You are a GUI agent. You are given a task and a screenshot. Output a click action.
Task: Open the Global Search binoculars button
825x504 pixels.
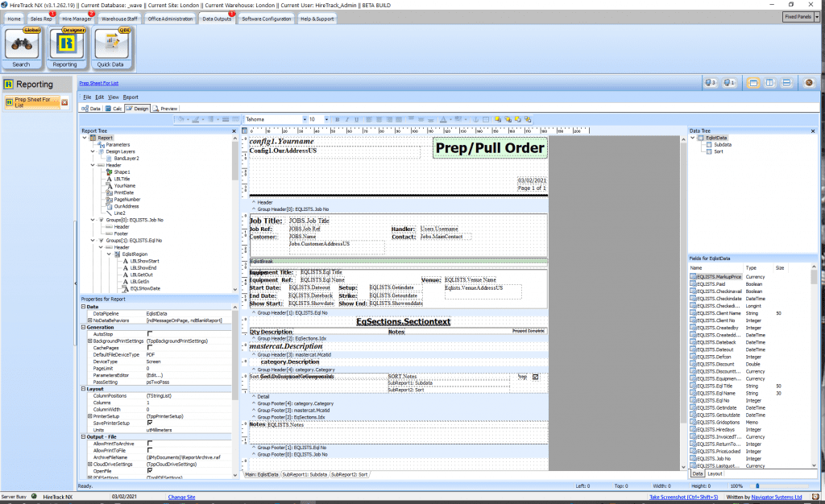point(22,49)
